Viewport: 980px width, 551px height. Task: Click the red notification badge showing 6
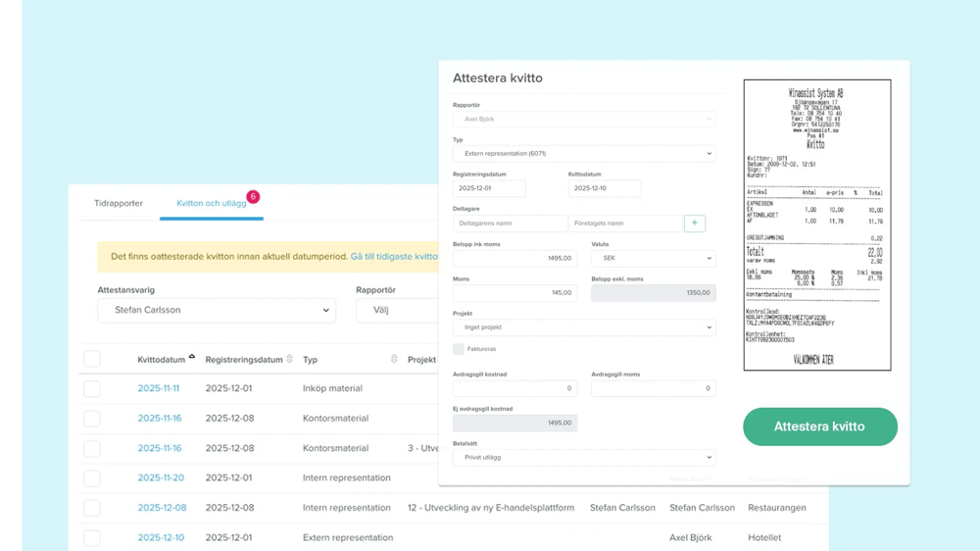point(253,197)
